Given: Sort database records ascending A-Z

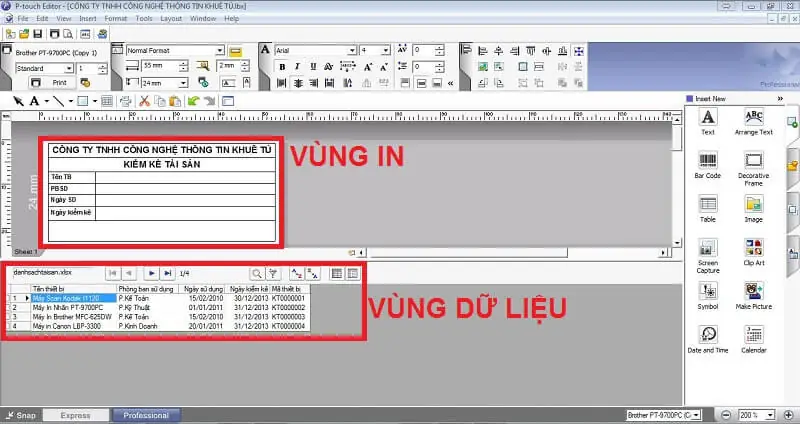Looking at the screenshot, I should [296, 274].
